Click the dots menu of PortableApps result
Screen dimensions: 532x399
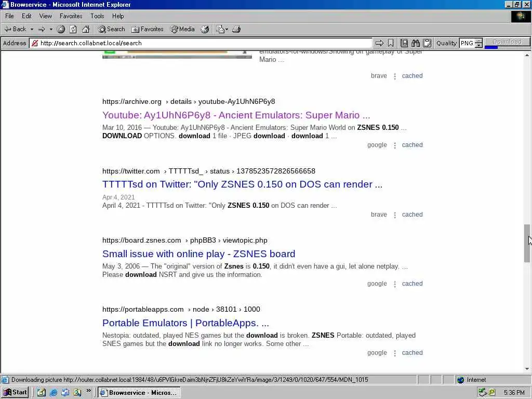(x=395, y=353)
